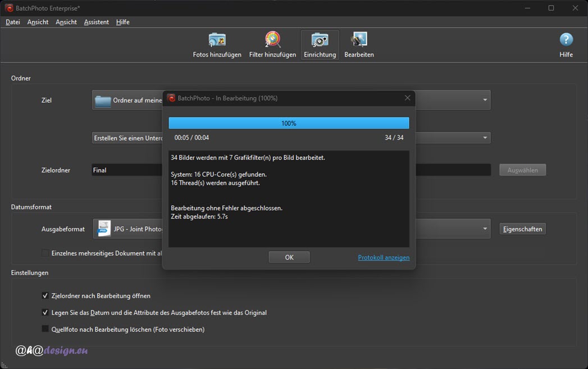Click 'System: 16 CPU-Core(s) gefunden.' log line
Image resolution: width=588 pixels, height=369 pixels.
(x=218, y=174)
